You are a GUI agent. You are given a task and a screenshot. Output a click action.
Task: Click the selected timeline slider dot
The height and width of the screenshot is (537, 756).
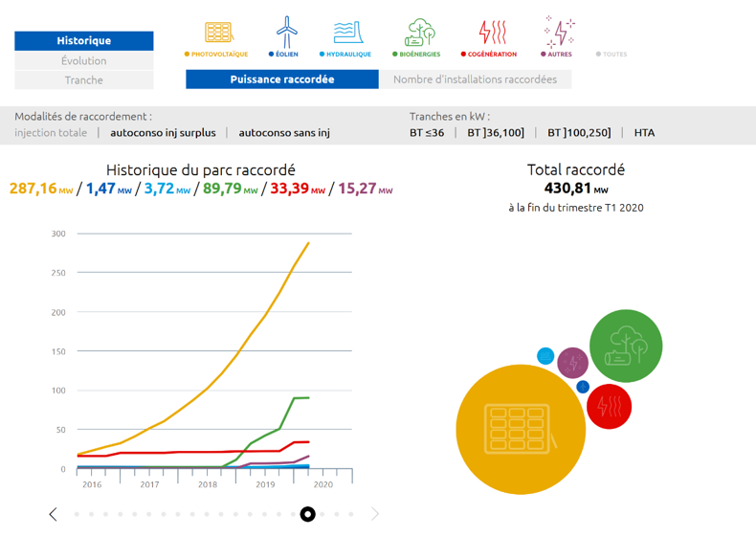click(307, 514)
